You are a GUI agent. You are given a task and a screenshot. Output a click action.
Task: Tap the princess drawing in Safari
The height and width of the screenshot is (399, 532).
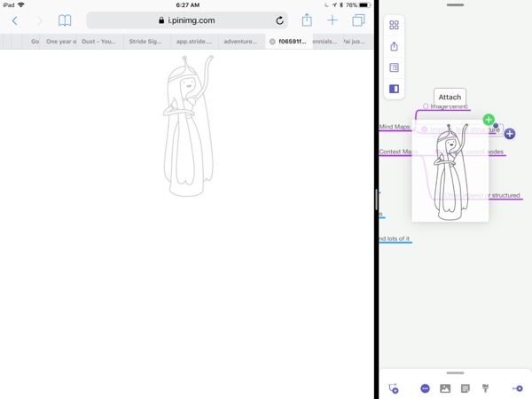click(x=188, y=126)
